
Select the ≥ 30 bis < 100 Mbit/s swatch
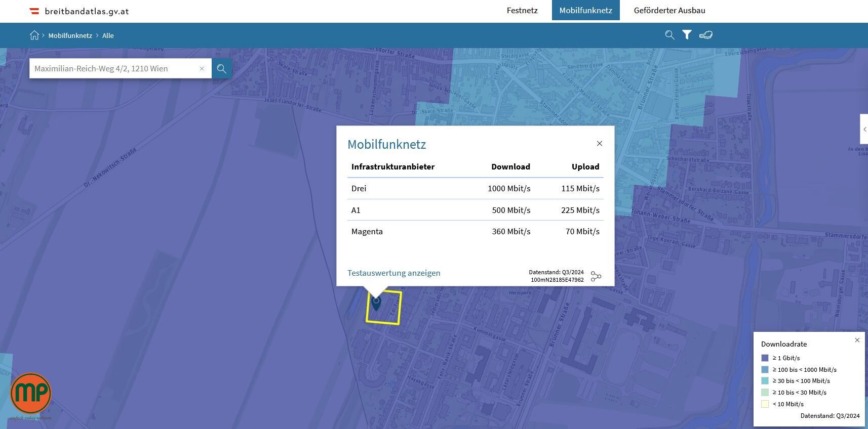pos(765,381)
